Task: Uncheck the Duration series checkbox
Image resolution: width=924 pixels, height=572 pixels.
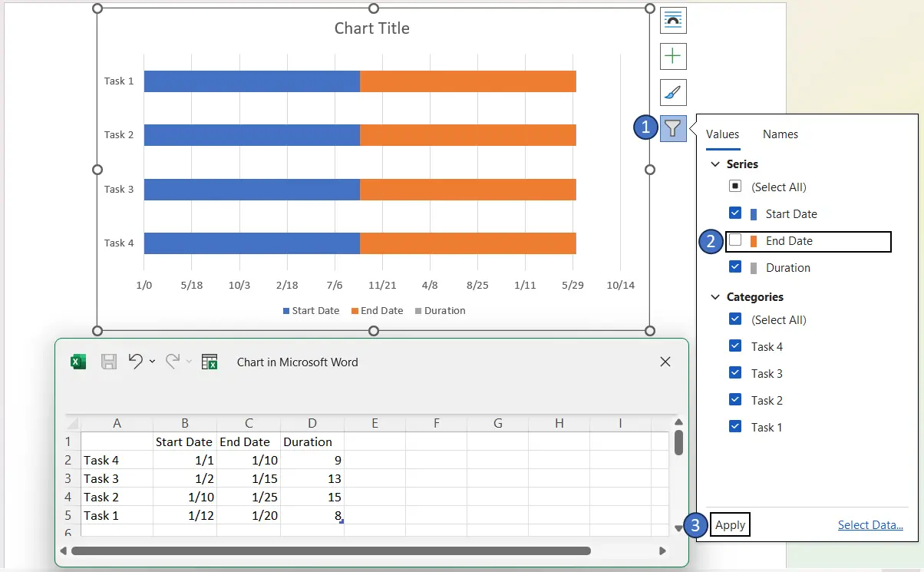Action: (735, 267)
